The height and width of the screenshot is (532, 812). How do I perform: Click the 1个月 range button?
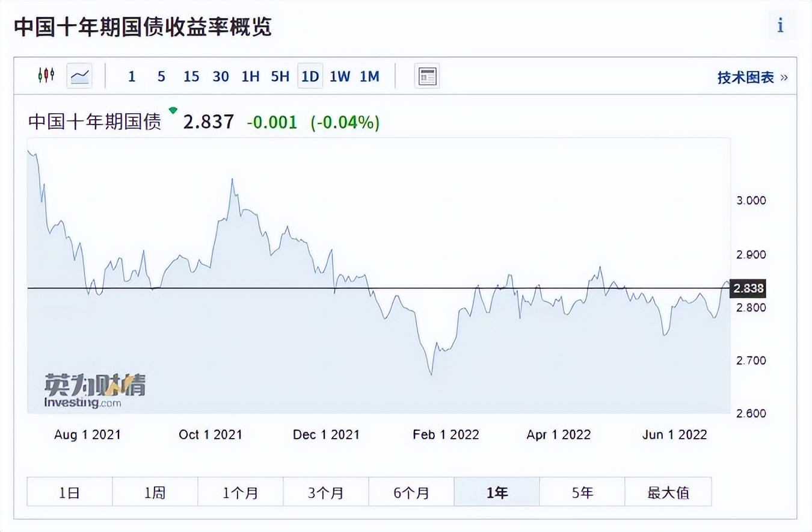[240, 492]
